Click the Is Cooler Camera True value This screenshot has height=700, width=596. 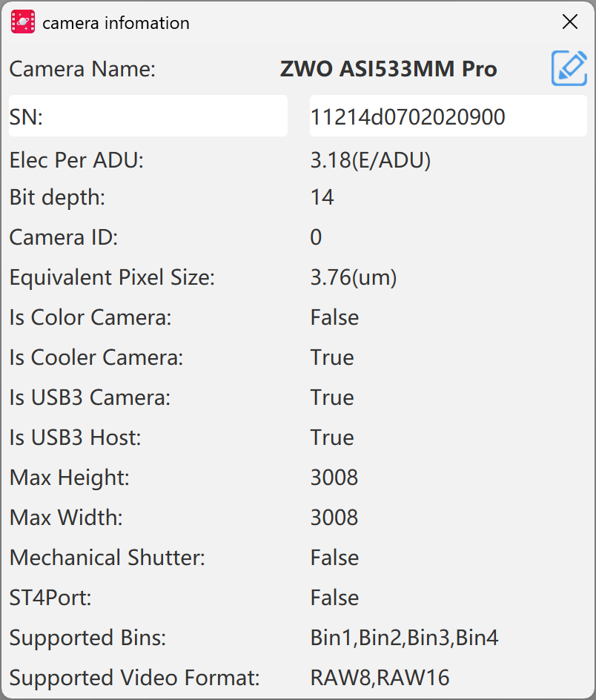332,357
